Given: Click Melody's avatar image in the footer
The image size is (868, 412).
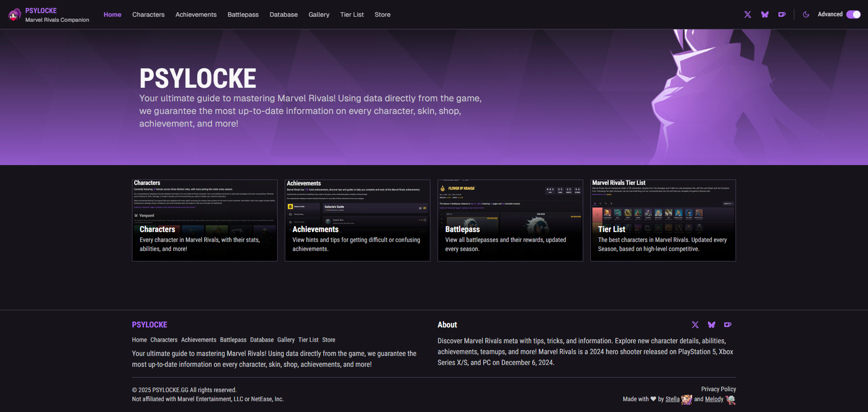Looking at the screenshot, I should pos(731,399).
